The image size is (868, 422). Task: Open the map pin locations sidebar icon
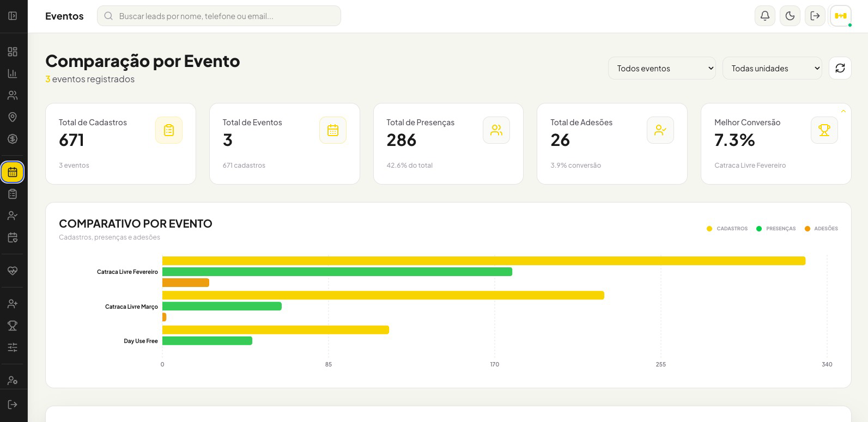pyautogui.click(x=13, y=117)
